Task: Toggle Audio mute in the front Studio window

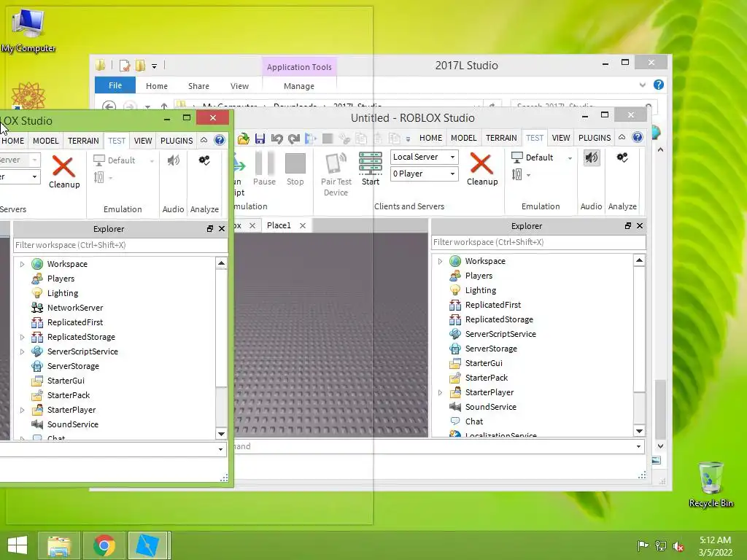Action: coord(174,160)
